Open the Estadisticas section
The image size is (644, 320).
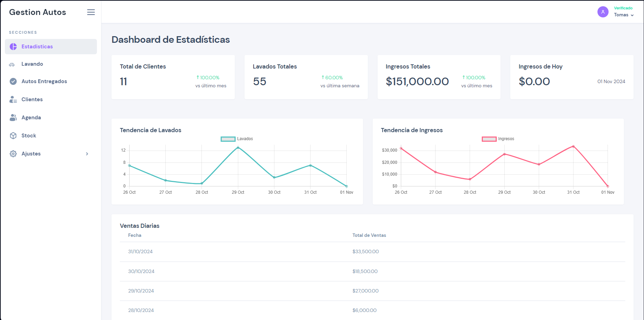pyautogui.click(x=51, y=47)
